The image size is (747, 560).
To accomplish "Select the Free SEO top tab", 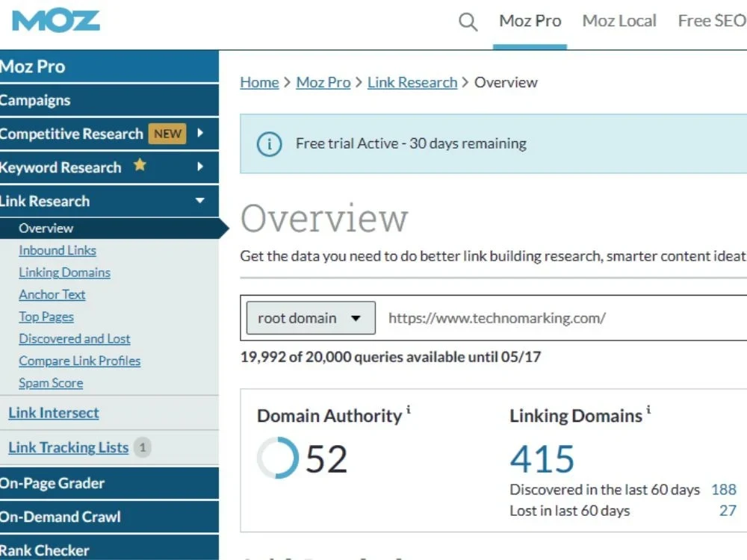I will point(712,21).
